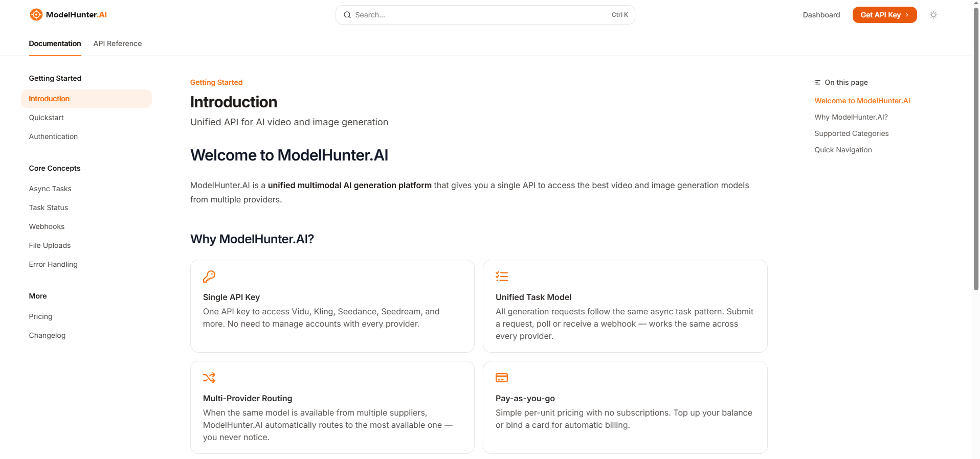The height and width of the screenshot is (459, 980).
Task: Navigate to the Webhooks page
Action: (x=47, y=226)
